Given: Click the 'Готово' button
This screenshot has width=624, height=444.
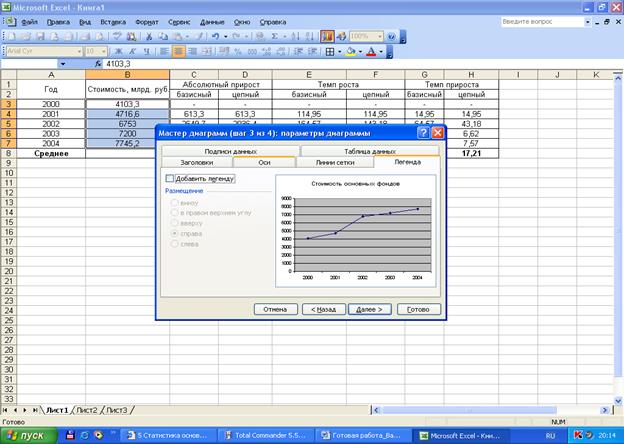Looking at the screenshot, I should [418, 309].
